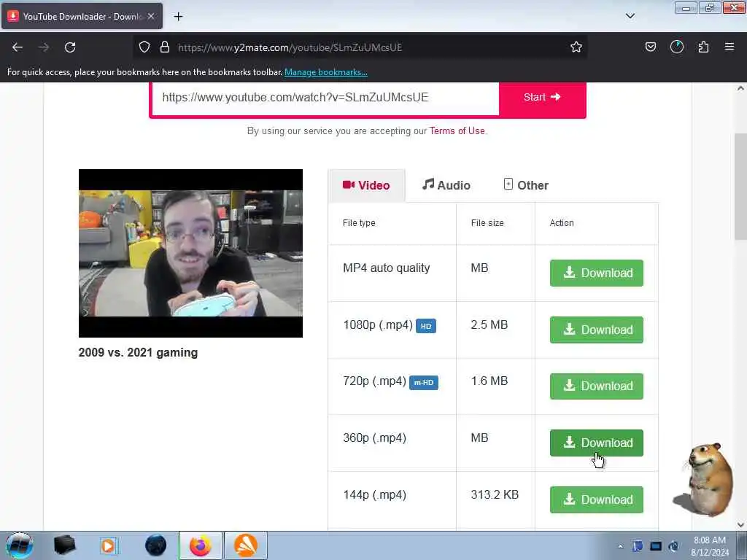This screenshot has width=747, height=560.
Task: Switch to the Video tab
Action: [366, 185]
